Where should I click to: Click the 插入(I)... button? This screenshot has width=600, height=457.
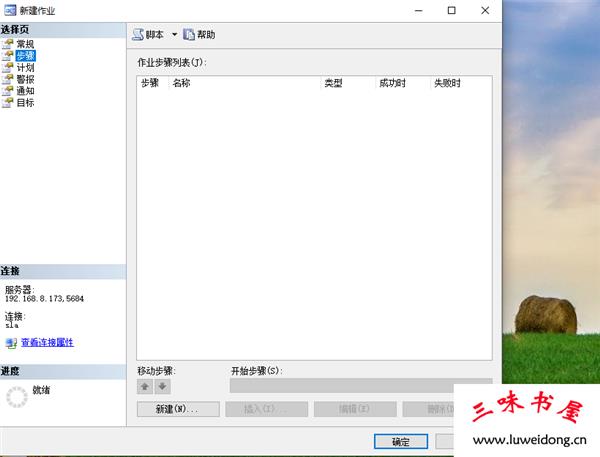point(264,409)
